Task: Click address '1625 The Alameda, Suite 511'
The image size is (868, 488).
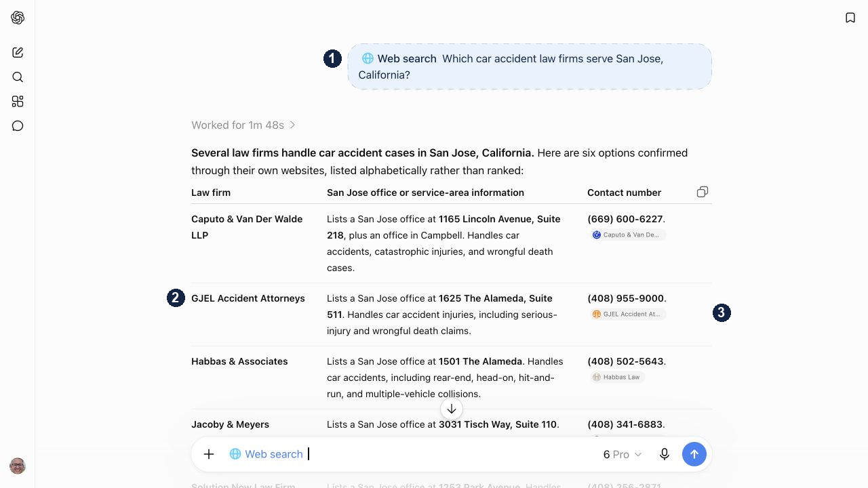Action: tap(439, 306)
